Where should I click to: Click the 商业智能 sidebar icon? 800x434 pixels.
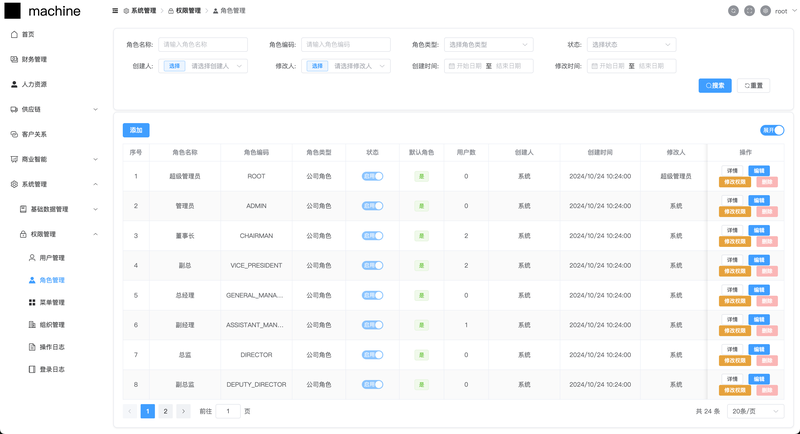click(14, 159)
